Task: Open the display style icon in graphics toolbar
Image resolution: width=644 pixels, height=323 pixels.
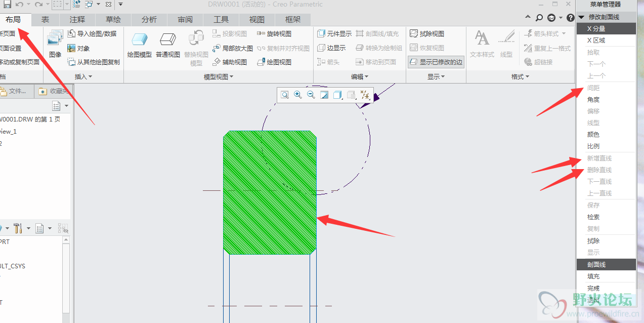Action: point(338,95)
